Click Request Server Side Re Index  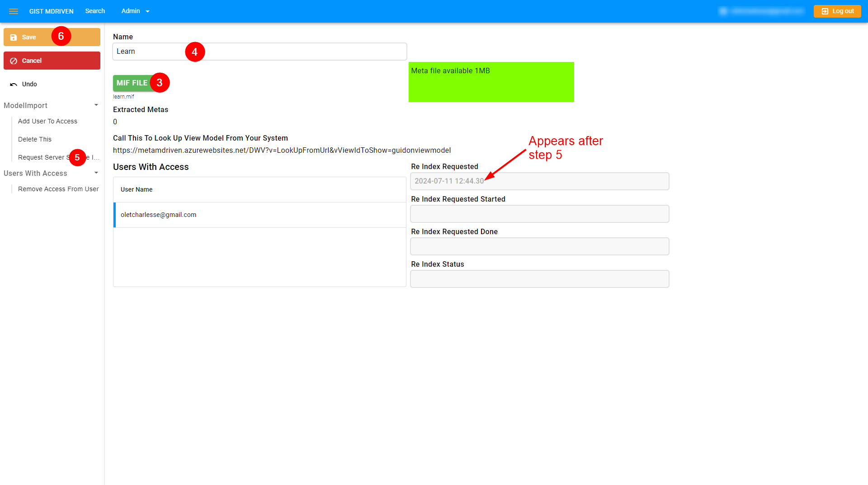[x=42, y=157]
